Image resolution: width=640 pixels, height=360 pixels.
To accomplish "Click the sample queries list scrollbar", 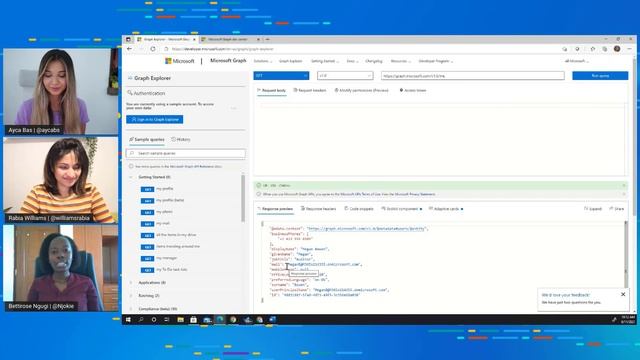I will click(x=243, y=198).
